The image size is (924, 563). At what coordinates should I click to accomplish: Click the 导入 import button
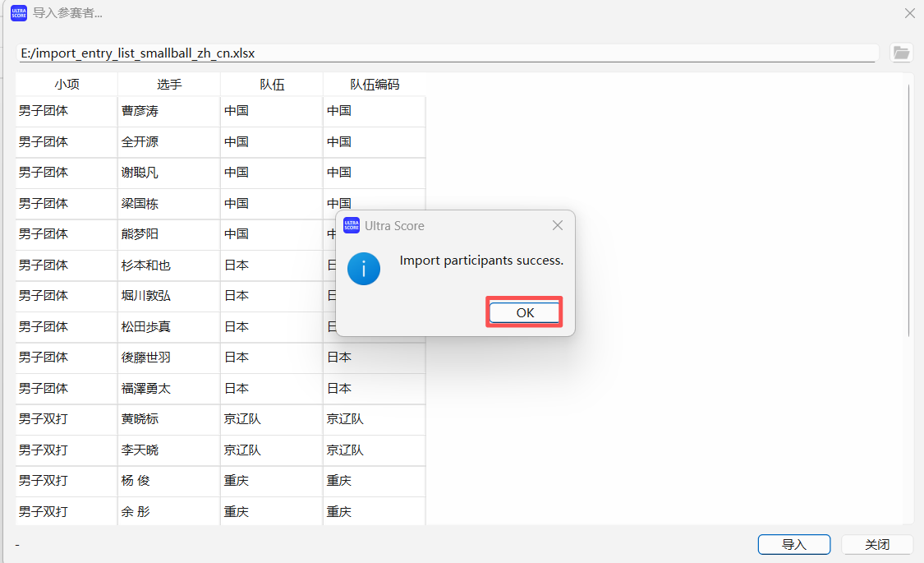tap(793, 544)
